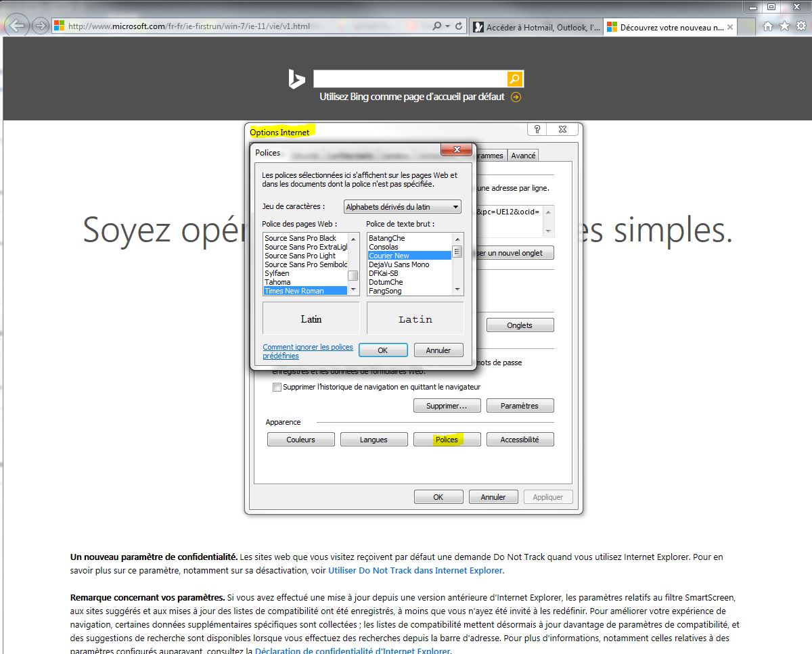This screenshot has height=654, width=812.
Task: Select Tahoma in the web page font list
Action: (x=277, y=282)
